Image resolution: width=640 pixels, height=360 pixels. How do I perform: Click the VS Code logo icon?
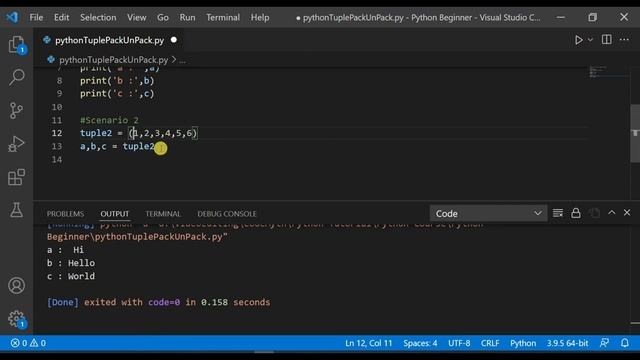(x=12, y=17)
